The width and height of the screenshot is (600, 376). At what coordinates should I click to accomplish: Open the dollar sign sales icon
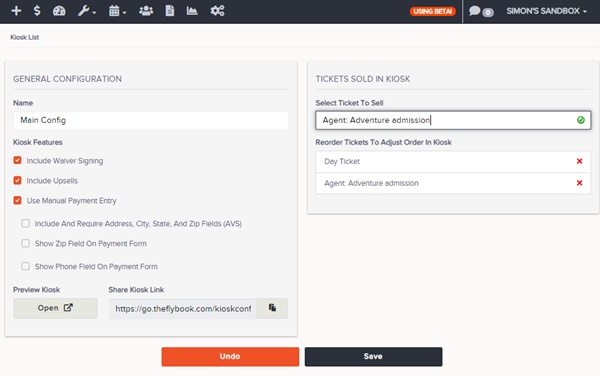(x=37, y=11)
